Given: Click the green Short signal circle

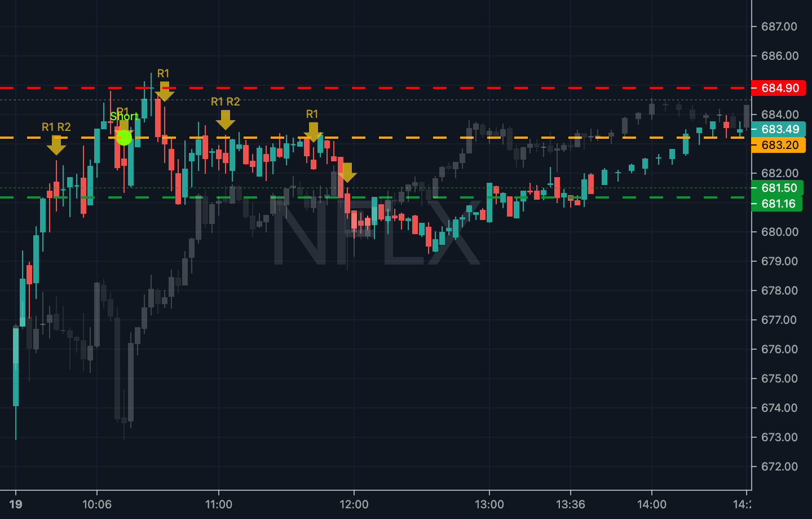Looking at the screenshot, I should coord(124,137).
